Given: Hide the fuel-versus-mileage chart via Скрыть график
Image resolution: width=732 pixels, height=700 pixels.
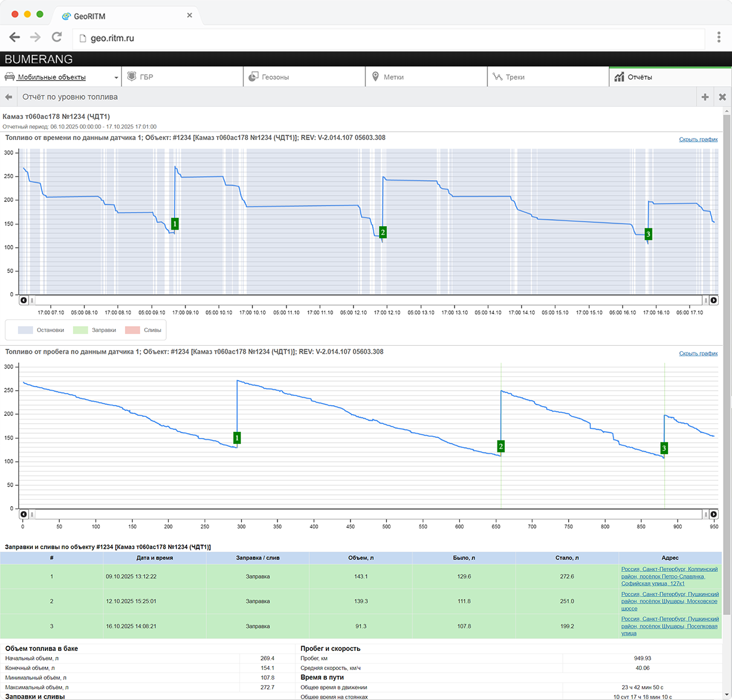Looking at the screenshot, I should pos(699,354).
